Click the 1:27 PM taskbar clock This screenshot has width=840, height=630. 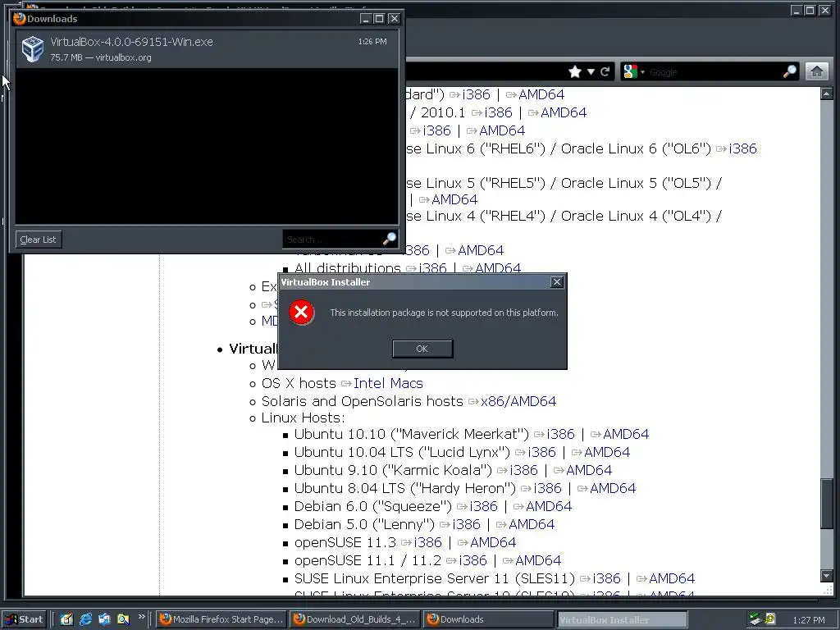[x=809, y=620]
